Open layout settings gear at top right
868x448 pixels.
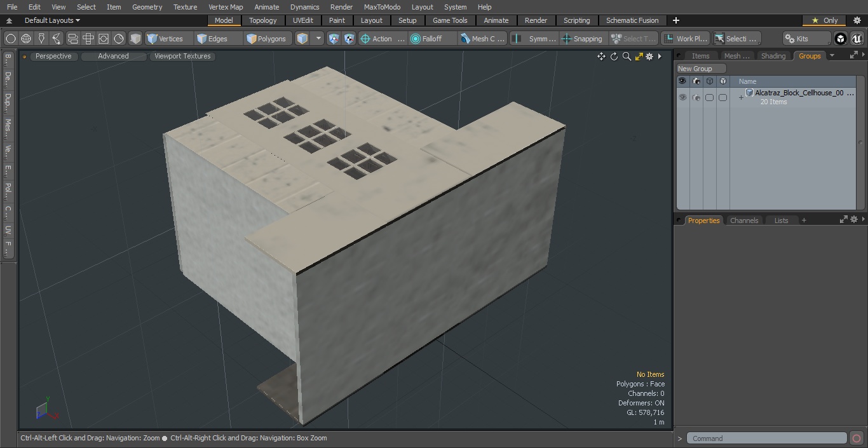pyautogui.click(x=857, y=20)
